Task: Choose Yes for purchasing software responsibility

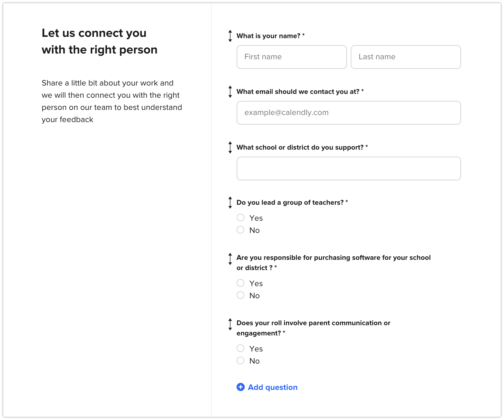Action: tap(240, 283)
